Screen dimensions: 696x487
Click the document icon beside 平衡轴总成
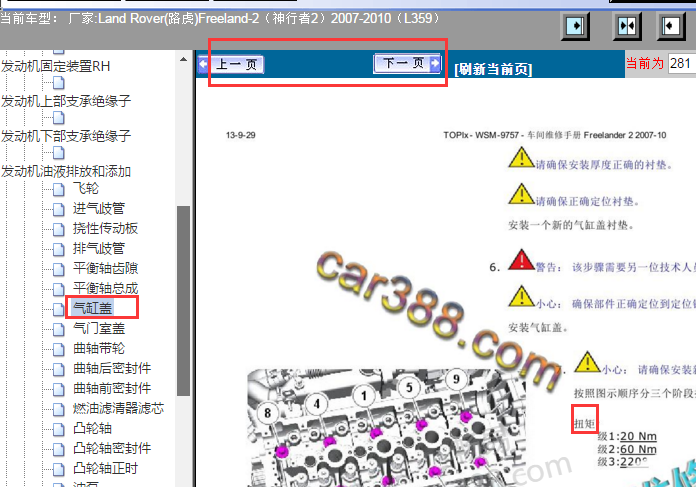click(59, 289)
